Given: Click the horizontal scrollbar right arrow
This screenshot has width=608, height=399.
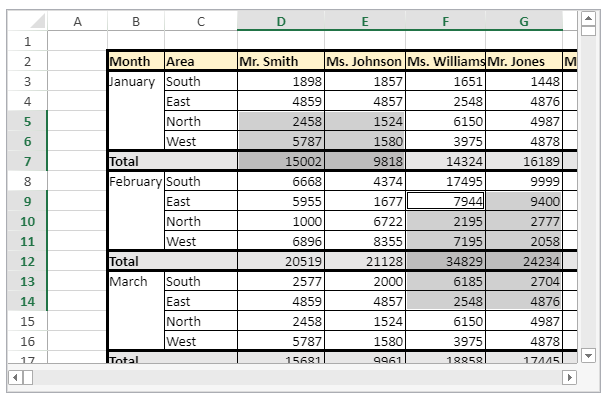Looking at the screenshot, I should pyautogui.click(x=569, y=377).
